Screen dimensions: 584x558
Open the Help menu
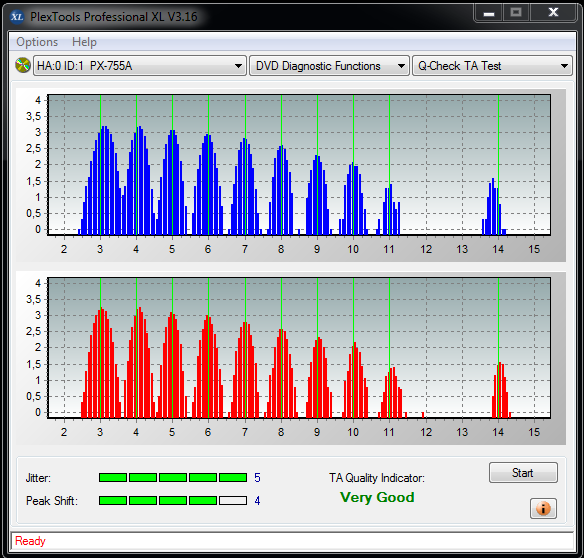pyautogui.click(x=84, y=42)
